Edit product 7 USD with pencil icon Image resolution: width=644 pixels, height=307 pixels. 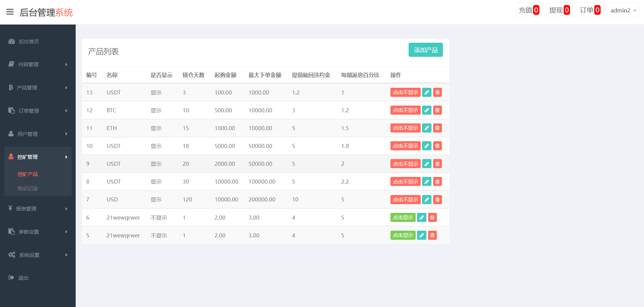tap(426, 199)
